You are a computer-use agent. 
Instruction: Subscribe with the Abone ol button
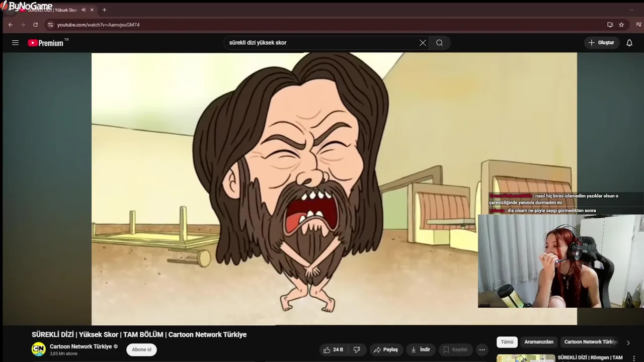141,349
